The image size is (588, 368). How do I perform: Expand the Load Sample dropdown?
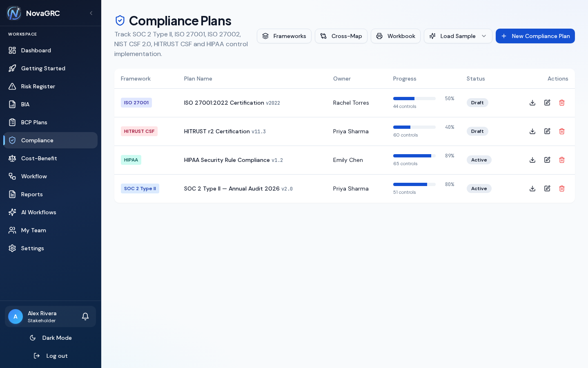click(x=458, y=36)
